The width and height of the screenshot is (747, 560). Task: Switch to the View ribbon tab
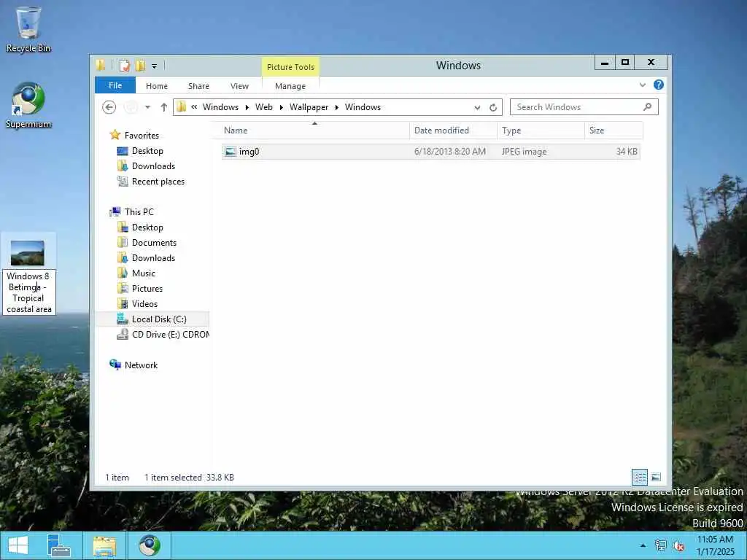[239, 86]
